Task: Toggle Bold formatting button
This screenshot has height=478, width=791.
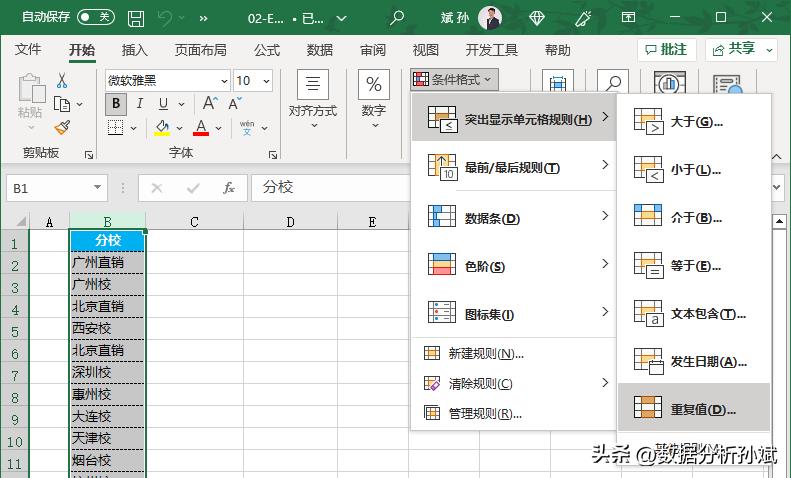Action: (116, 104)
